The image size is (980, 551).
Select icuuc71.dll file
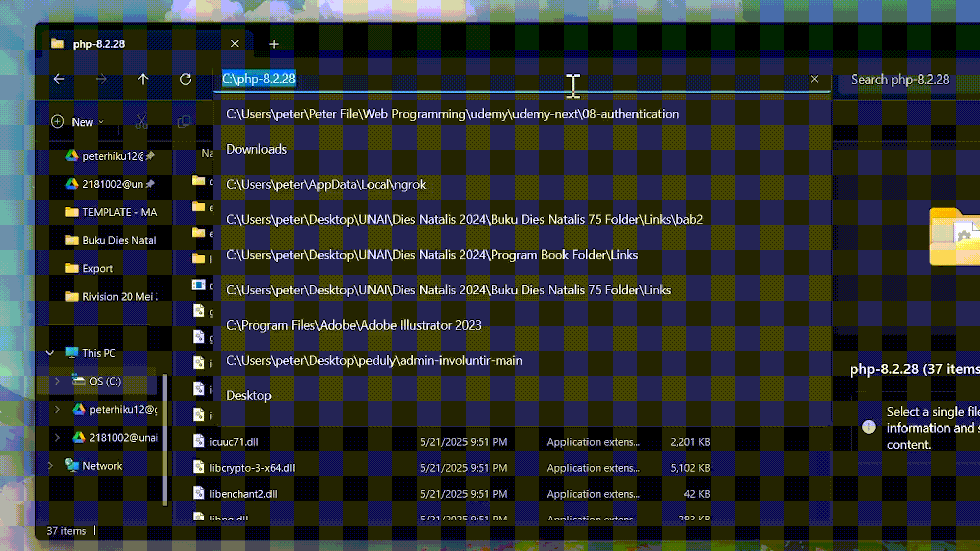[234, 442]
